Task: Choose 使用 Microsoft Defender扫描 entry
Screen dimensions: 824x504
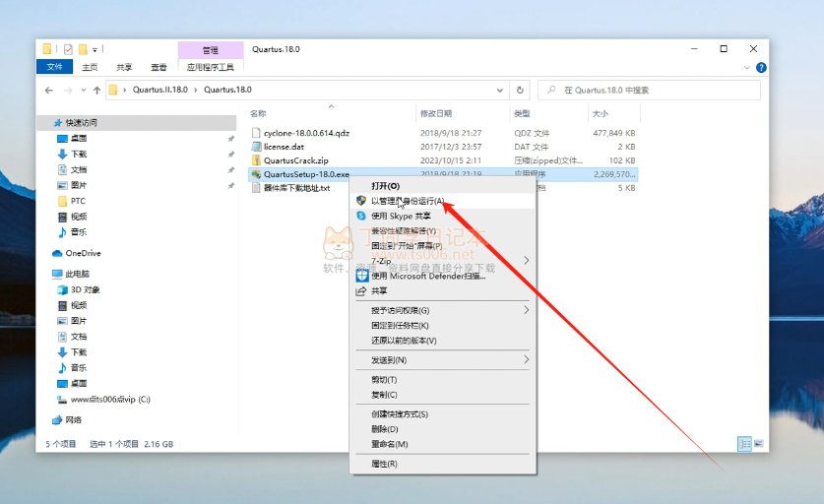Action: pos(442,276)
